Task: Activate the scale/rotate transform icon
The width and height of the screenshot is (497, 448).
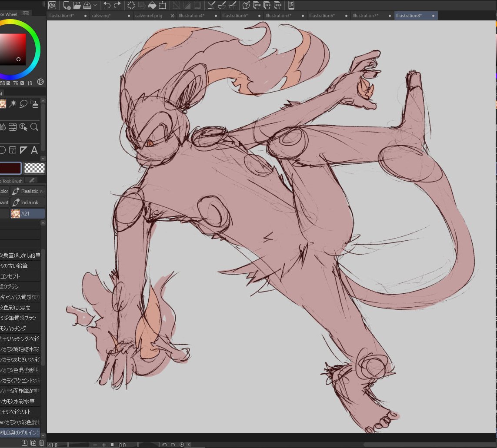Action: pyautogui.click(x=163, y=5)
